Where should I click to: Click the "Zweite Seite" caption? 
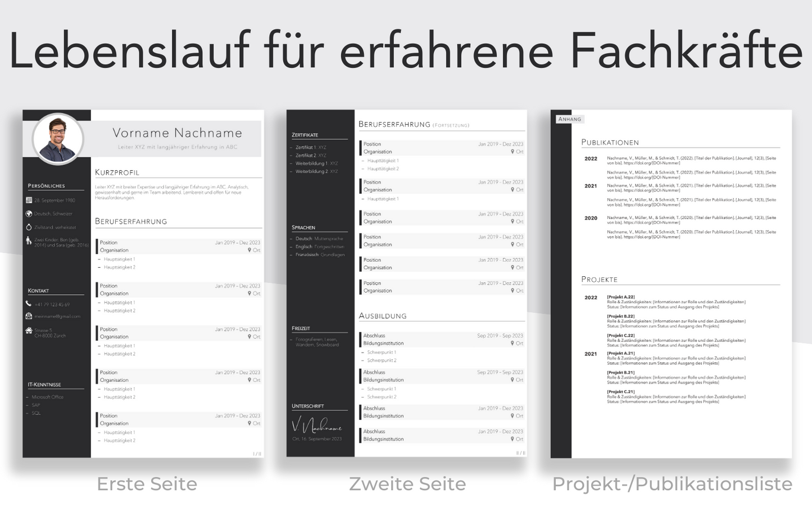[x=407, y=483]
